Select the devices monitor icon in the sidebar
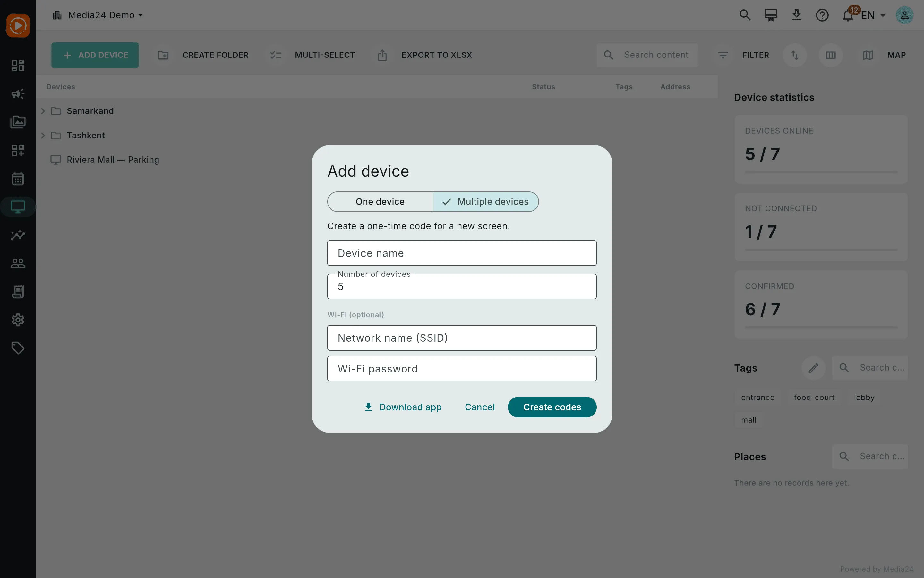This screenshot has height=578, width=924. pyautogui.click(x=18, y=207)
